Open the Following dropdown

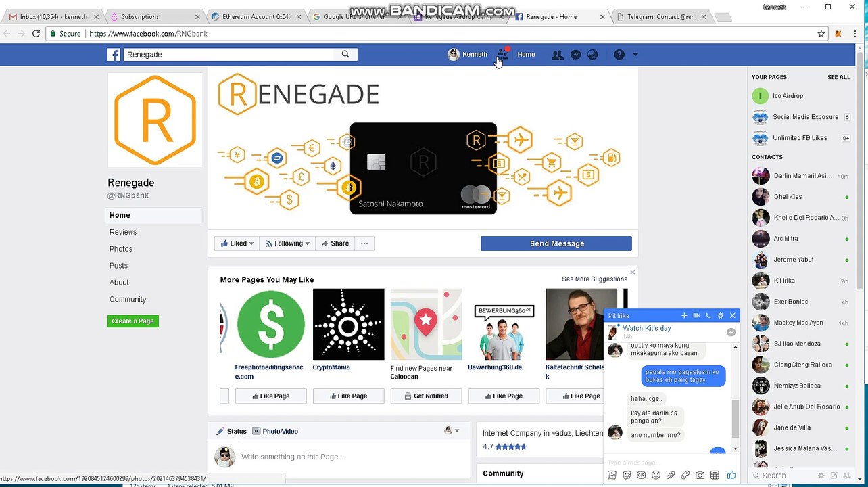pos(287,243)
